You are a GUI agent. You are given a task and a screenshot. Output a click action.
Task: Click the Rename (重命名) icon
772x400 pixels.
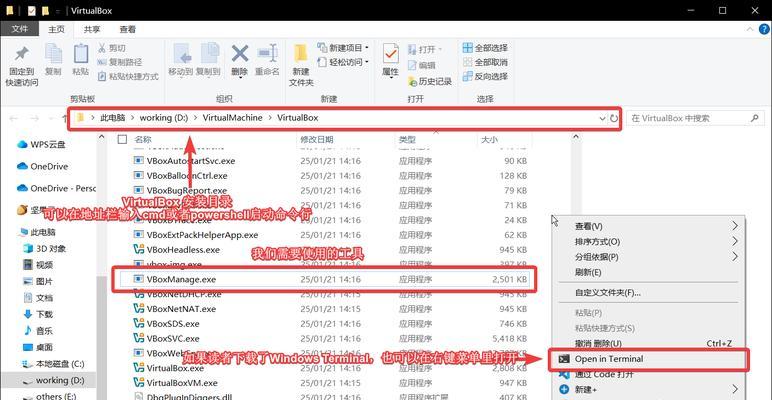(x=267, y=53)
